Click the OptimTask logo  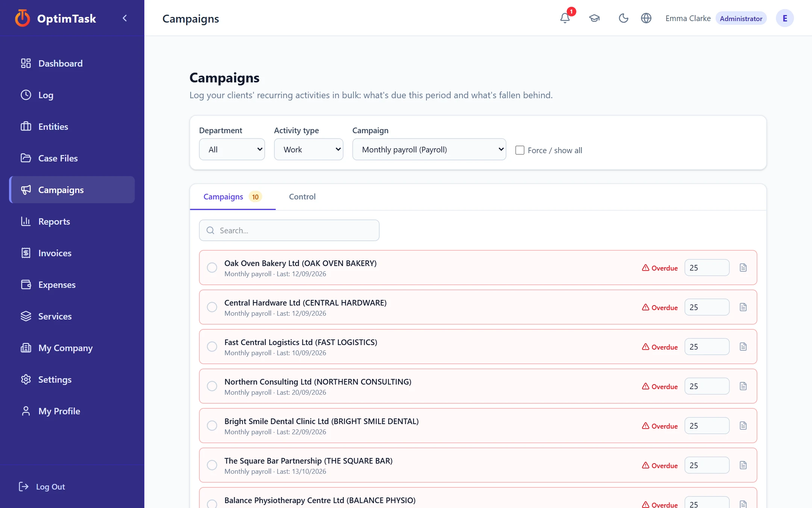pyautogui.click(x=55, y=18)
